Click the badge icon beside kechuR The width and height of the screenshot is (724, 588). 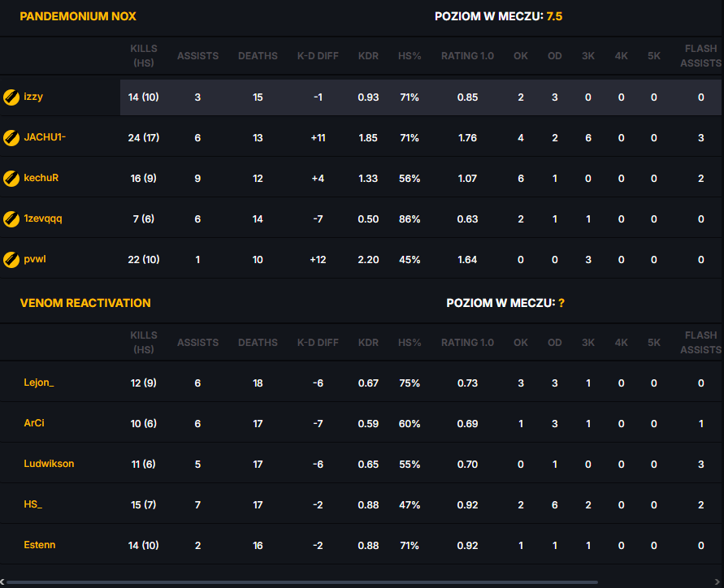pos(11,179)
